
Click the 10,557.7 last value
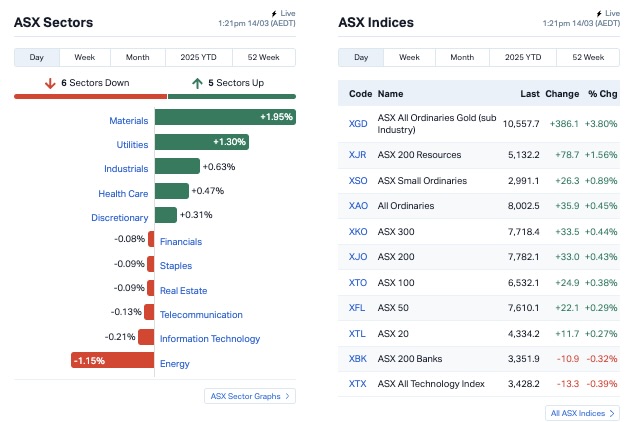point(521,124)
